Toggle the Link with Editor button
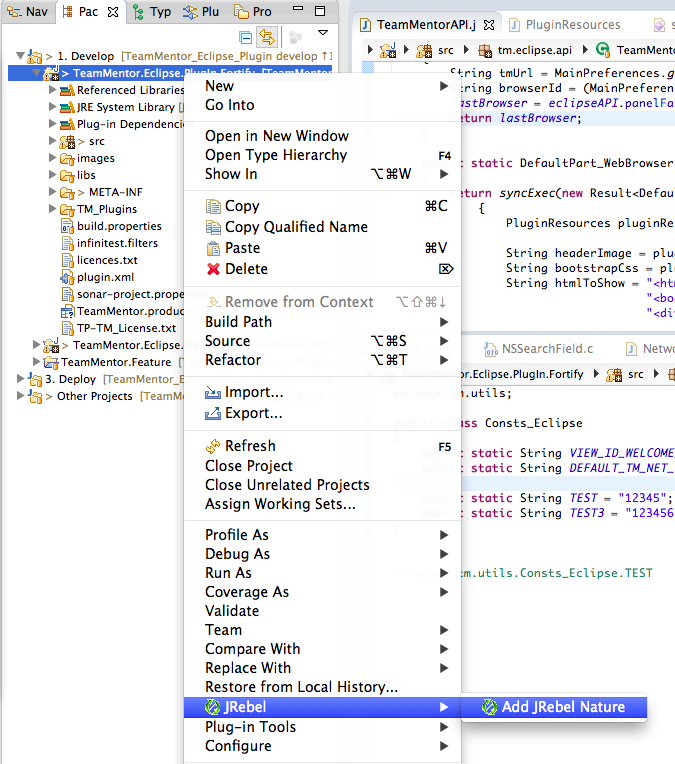 pyautogui.click(x=267, y=37)
